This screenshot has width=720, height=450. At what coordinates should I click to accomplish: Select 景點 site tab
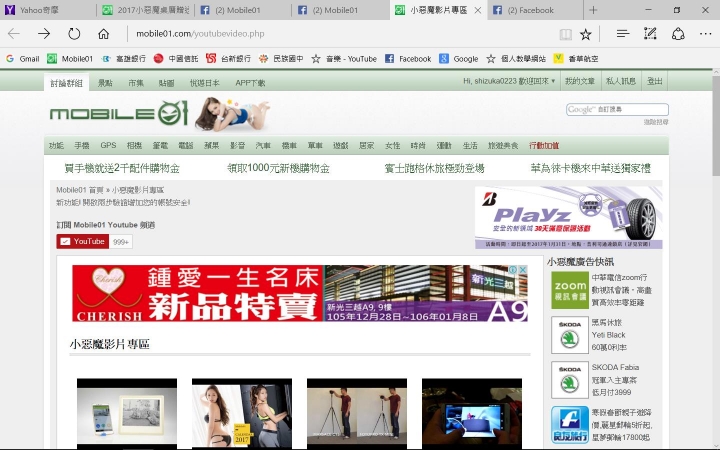click(x=105, y=83)
